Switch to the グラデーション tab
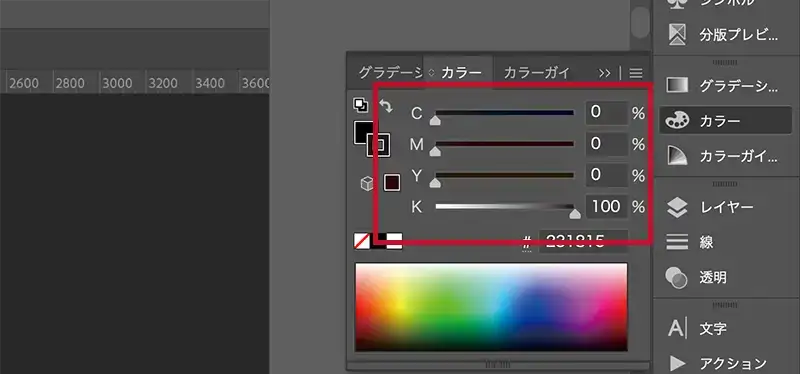 click(390, 72)
